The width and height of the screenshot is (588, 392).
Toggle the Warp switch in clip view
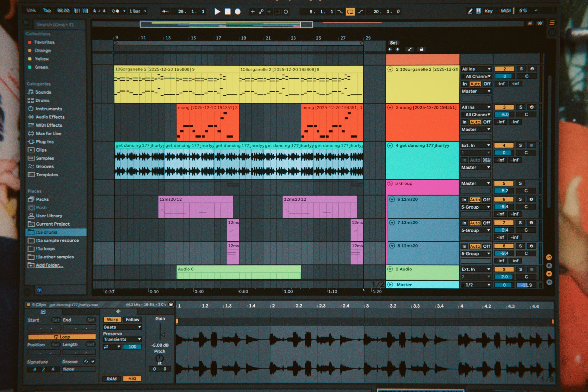pos(112,320)
